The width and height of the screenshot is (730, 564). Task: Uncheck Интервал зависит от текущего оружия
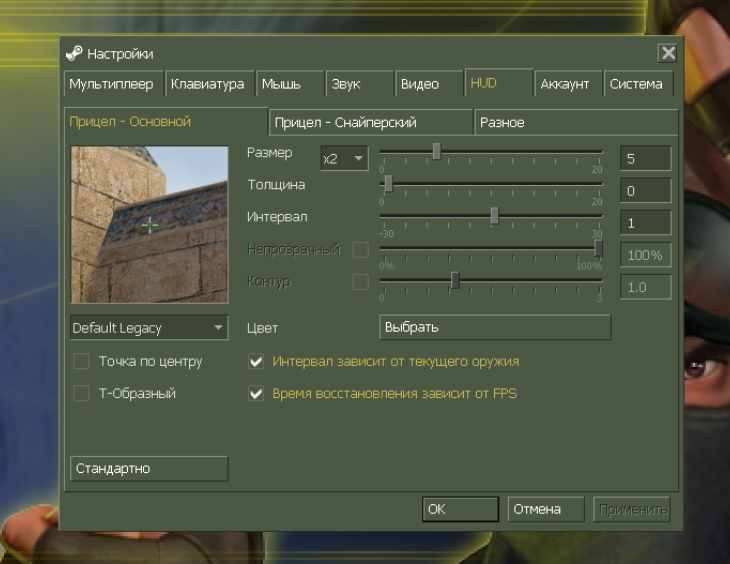(x=256, y=361)
